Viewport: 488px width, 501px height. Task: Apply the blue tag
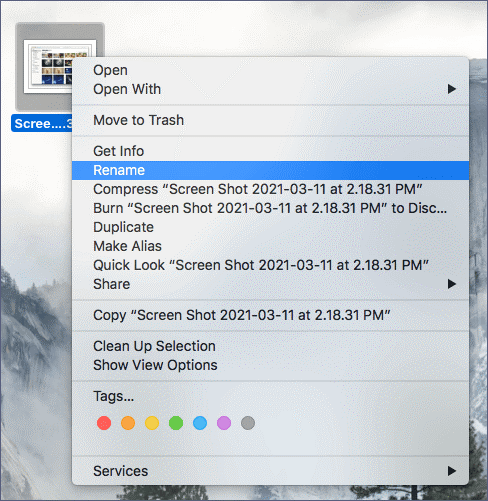tap(200, 423)
